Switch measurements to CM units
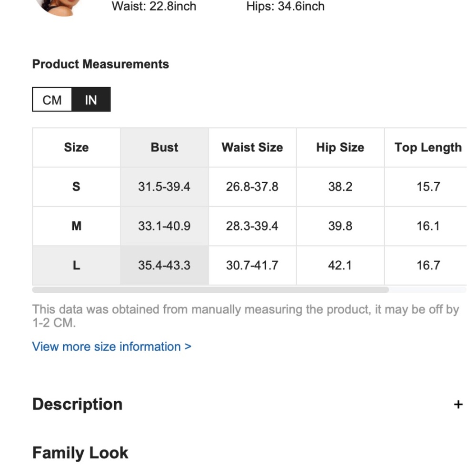The height and width of the screenshot is (476, 476). click(x=52, y=100)
